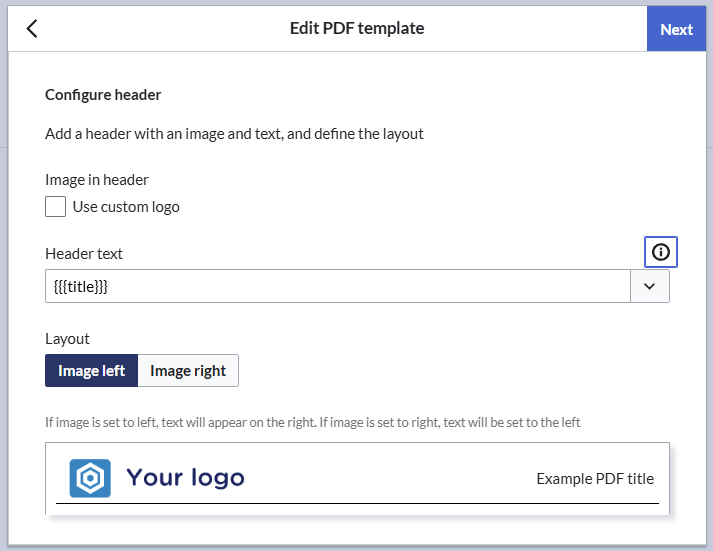The width and height of the screenshot is (713, 551).
Task: Switch layout to Image right
Action: point(188,371)
